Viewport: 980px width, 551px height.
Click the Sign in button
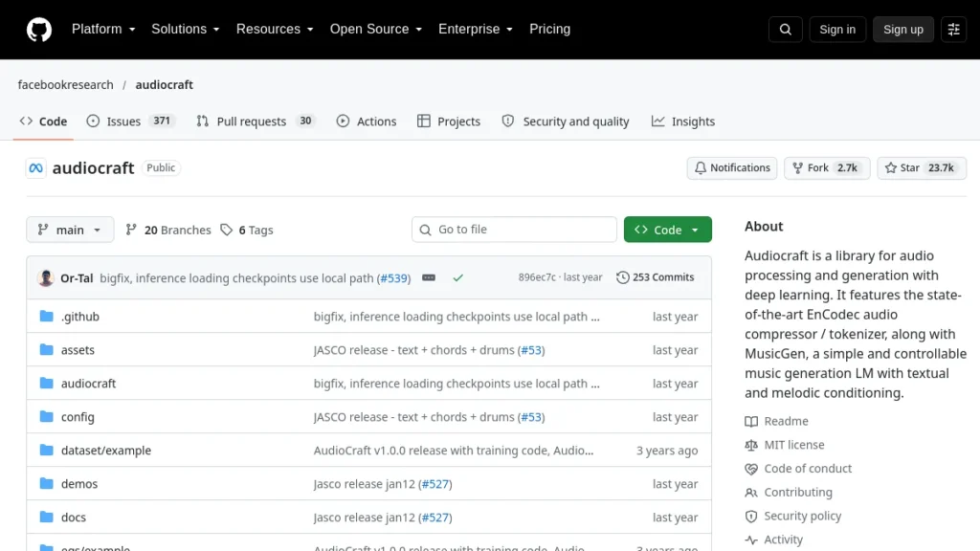[x=837, y=30]
